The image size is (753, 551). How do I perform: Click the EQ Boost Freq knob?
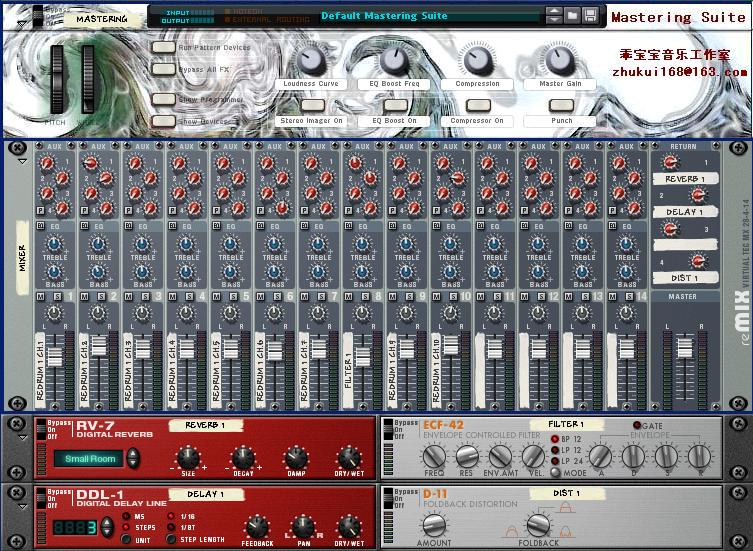395,60
